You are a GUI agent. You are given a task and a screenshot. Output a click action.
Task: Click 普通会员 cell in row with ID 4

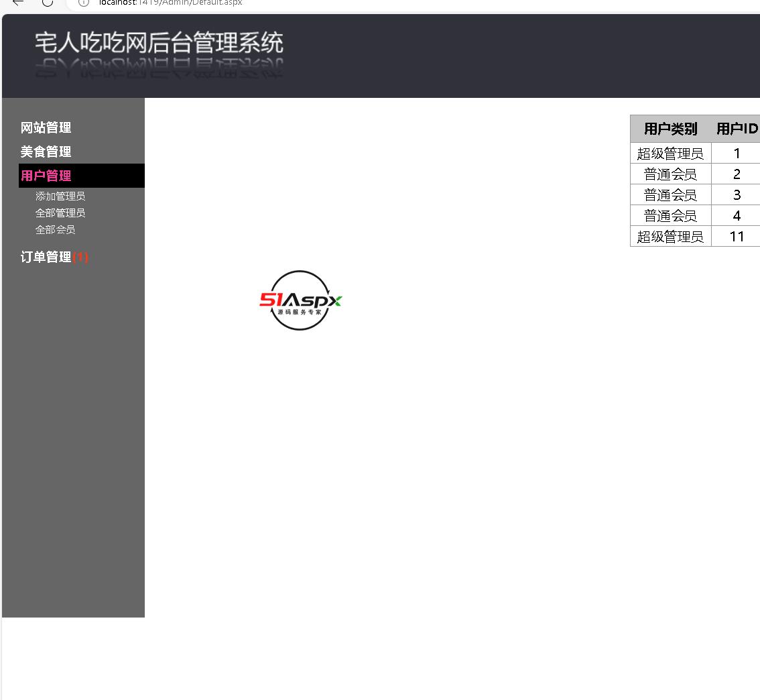pyautogui.click(x=671, y=216)
